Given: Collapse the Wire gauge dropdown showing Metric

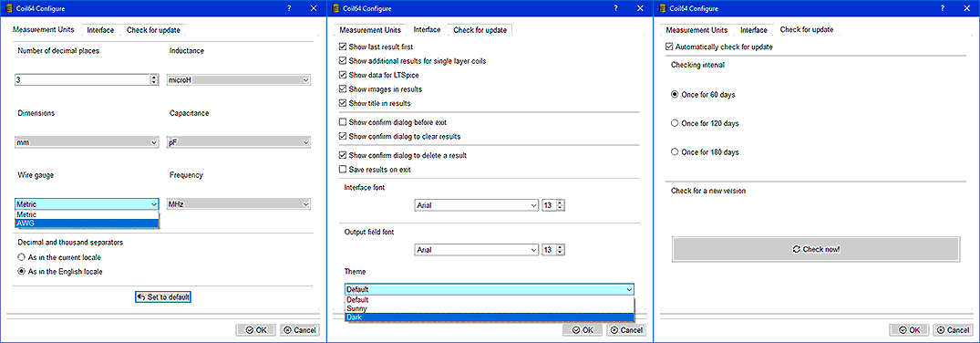Looking at the screenshot, I should pos(87,204).
